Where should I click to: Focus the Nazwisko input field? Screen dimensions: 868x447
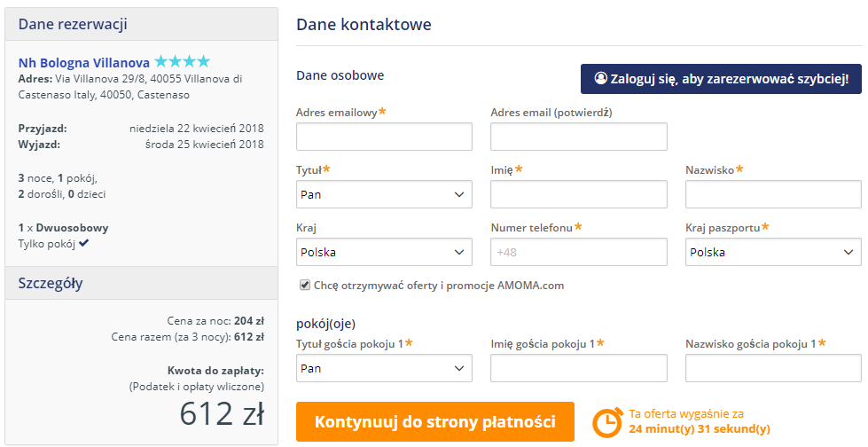tap(773, 194)
